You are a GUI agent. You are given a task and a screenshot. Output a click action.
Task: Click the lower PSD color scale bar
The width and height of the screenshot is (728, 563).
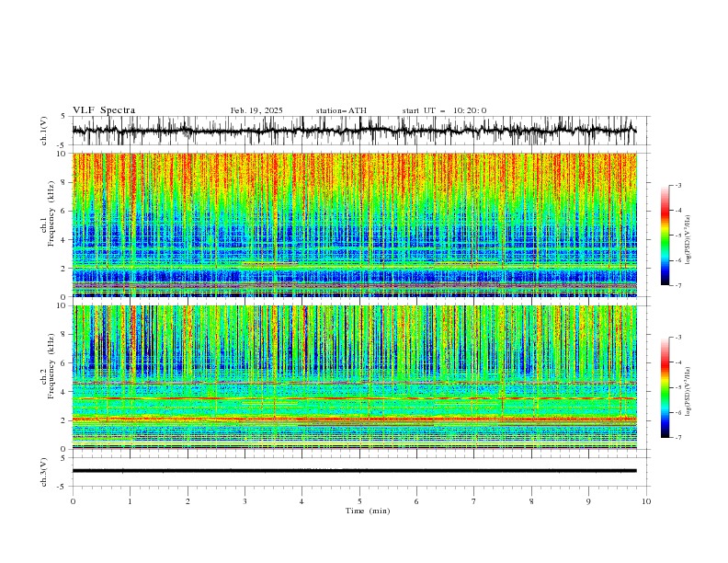pyautogui.click(x=665, y=387)
